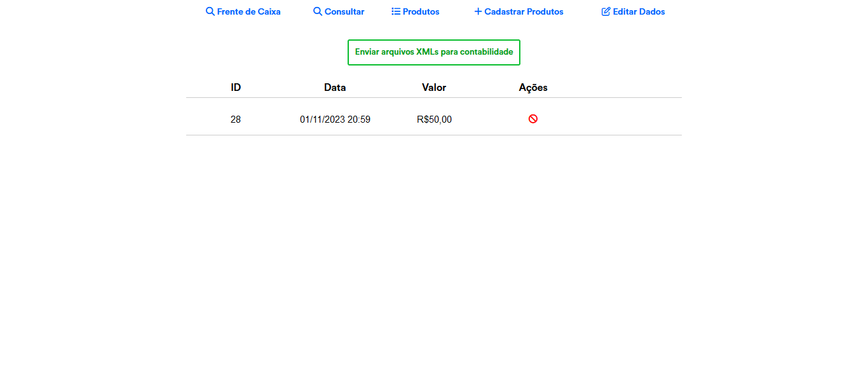Viewport: 868px width, 377px height.
Task: Cancel sale 28 using the red icon
Action: pyautogui.click(x=533, y=119)
